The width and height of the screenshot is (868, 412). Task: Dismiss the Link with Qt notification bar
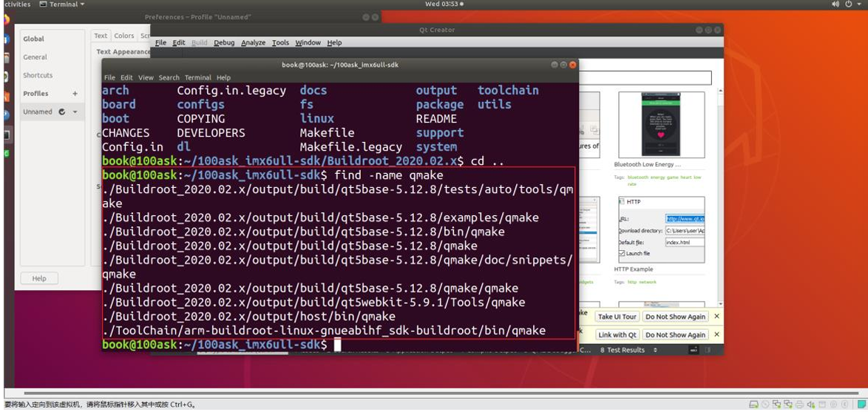pos(716,334)
